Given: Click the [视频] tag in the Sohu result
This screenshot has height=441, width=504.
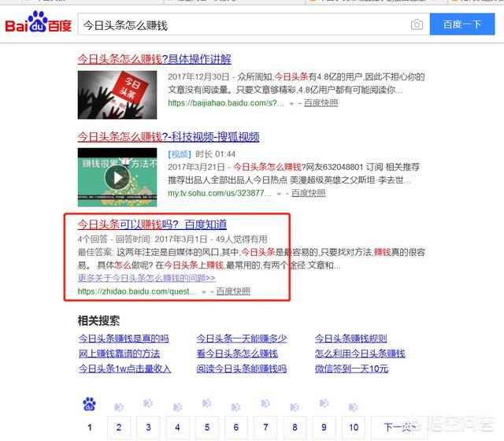Looking at the screenshot, I should coord(180,154).
